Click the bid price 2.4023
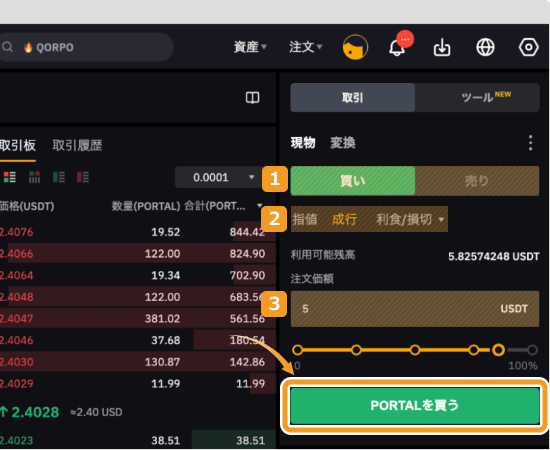550x450 pixels. 16,441
